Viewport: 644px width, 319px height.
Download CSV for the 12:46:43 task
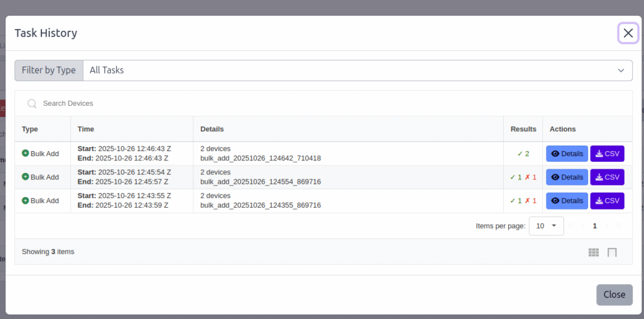pos(607,154)
